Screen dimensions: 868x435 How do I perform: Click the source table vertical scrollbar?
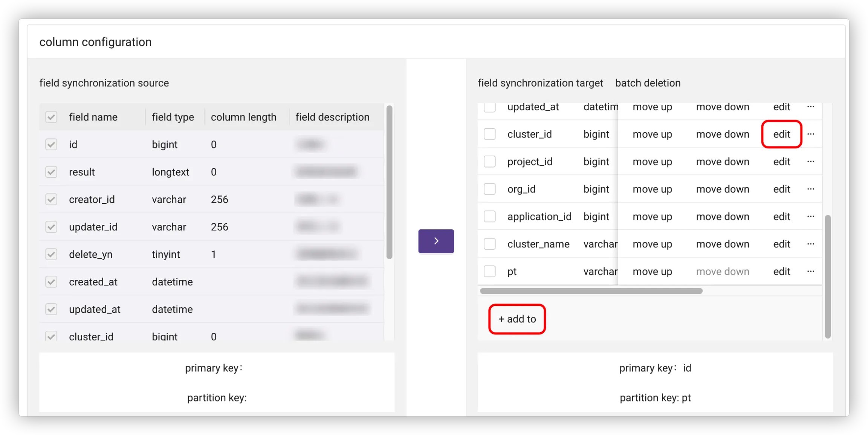click(x=389, y=182)
